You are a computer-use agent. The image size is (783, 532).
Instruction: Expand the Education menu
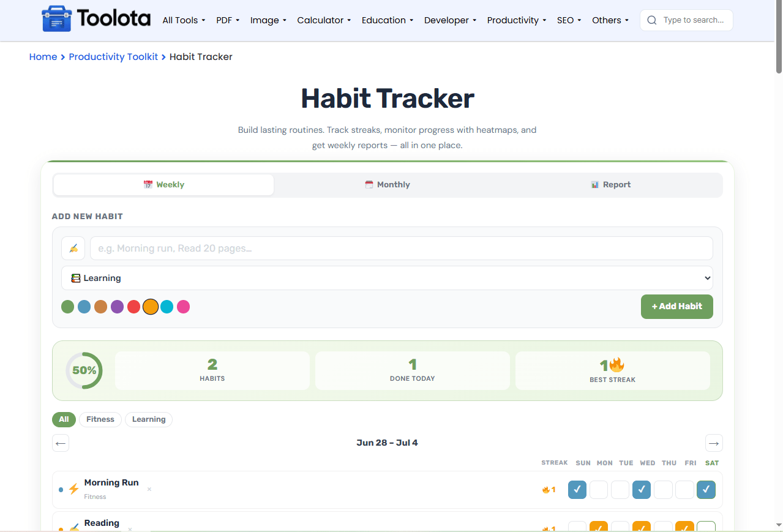point(388,20)
